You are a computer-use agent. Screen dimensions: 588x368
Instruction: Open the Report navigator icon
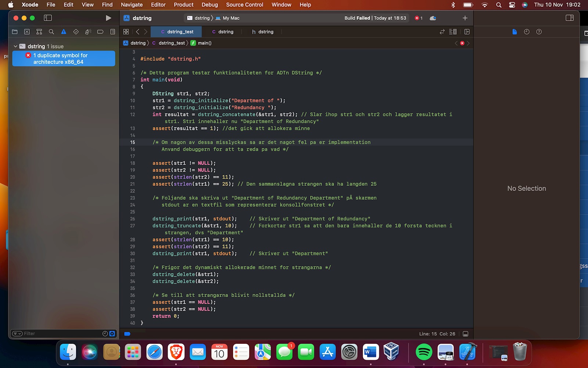112,32
